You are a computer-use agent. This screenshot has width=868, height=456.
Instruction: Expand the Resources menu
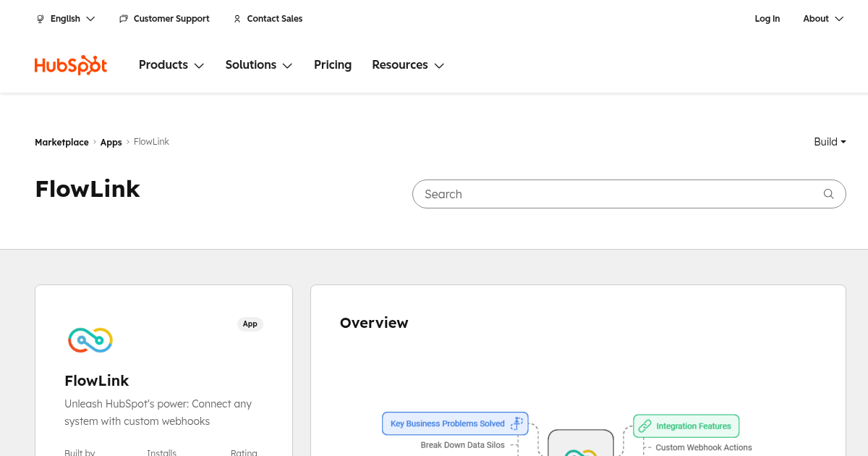(x=408, y=65)
